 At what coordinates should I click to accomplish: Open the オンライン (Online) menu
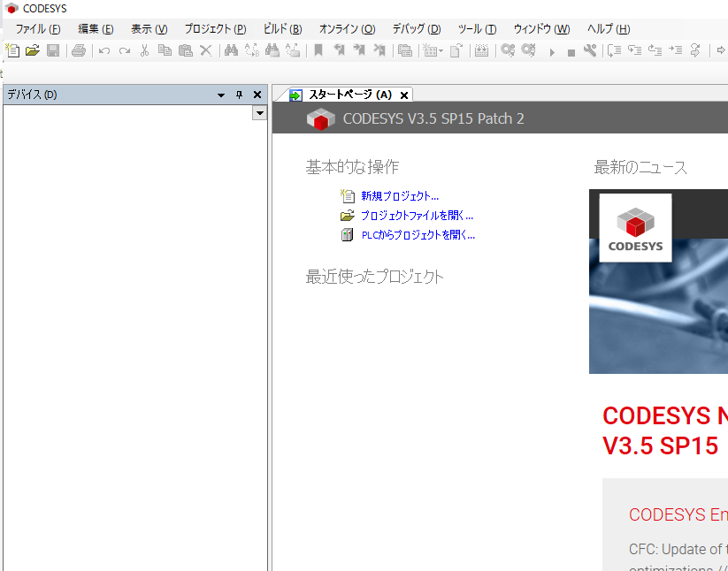348,29
